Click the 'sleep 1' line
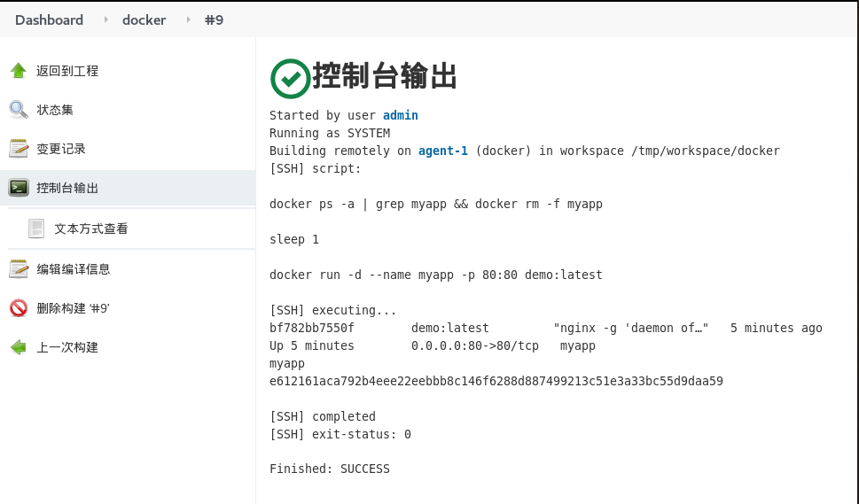859x504 pixels. click(x=294, y=240)
